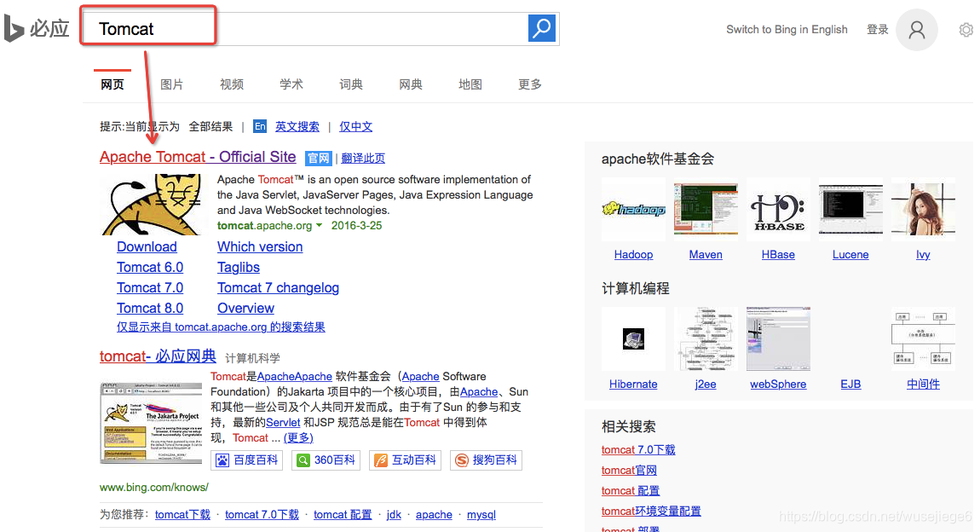
Task: Click the 官网 official-site badge
Action: point(318,159)
